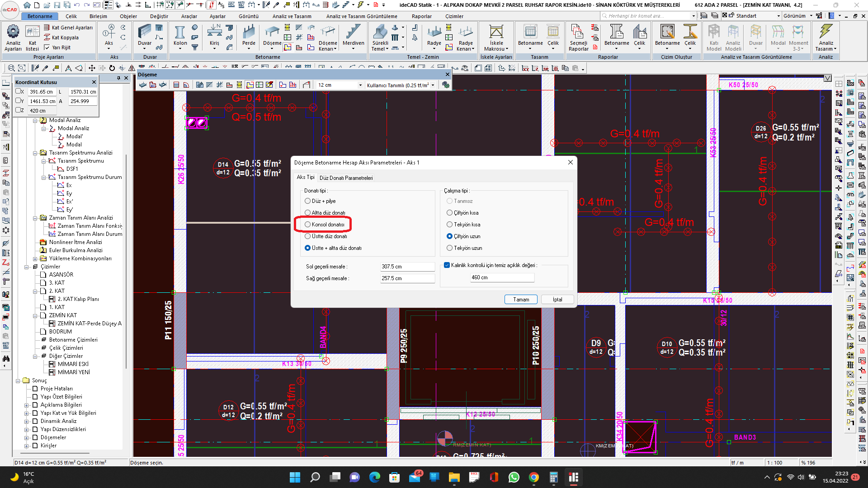Open İskele Makrosu tool
The height and width of the screenshot is (488, 868).
(496, 37)
